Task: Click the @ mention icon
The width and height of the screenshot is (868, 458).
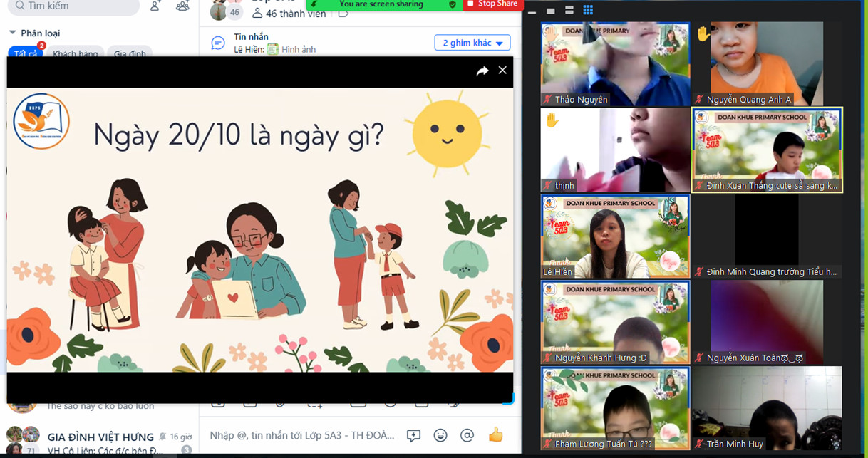Action: (467, 435)
